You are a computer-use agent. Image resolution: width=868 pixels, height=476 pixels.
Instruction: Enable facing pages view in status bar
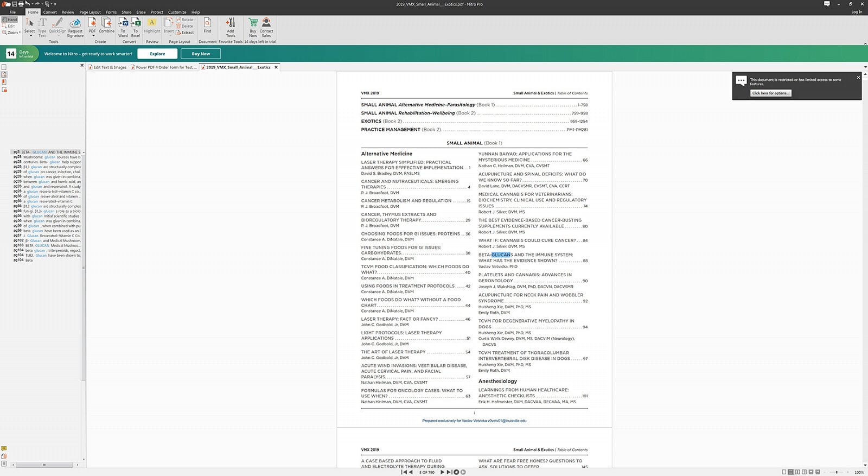[797, 472]
